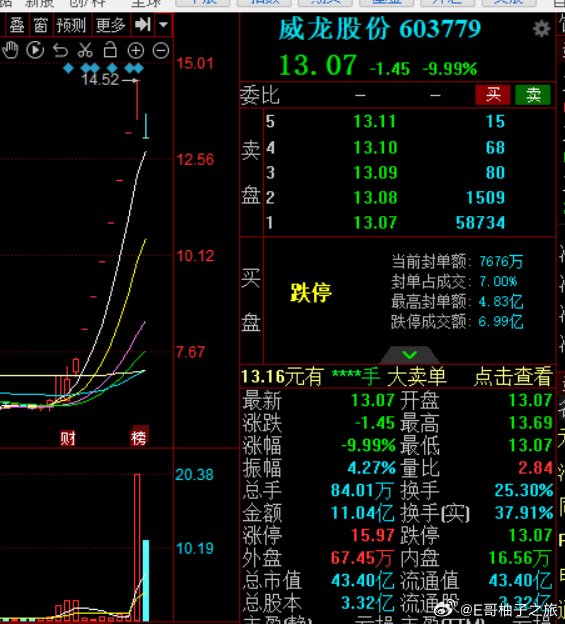Viewport: 565px width, 624px height.
Task: Click 最高封单额 value 4.83亿
Action: point(501,302)
